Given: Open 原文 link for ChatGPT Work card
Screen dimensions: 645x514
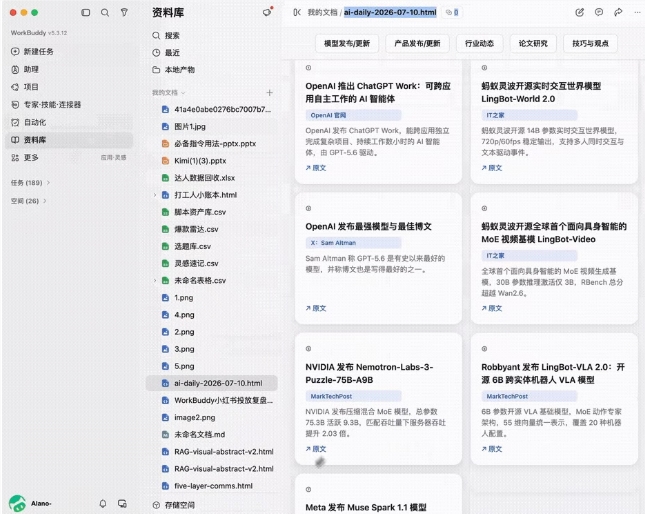Looking at the screenshot, I should pos(316,168).
